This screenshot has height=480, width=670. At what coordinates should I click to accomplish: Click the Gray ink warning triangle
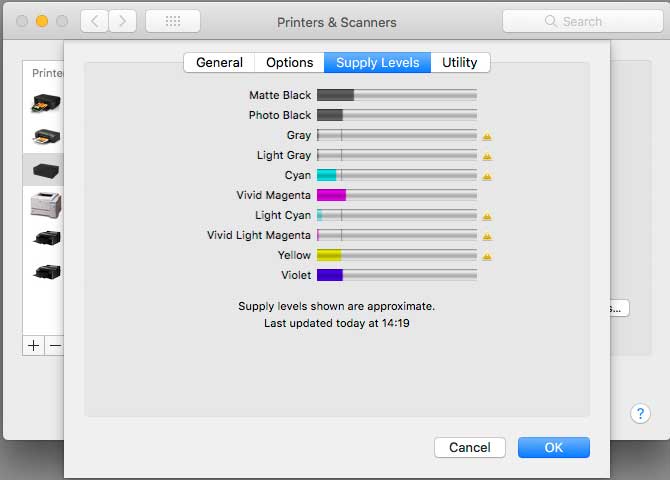point(487,136)
